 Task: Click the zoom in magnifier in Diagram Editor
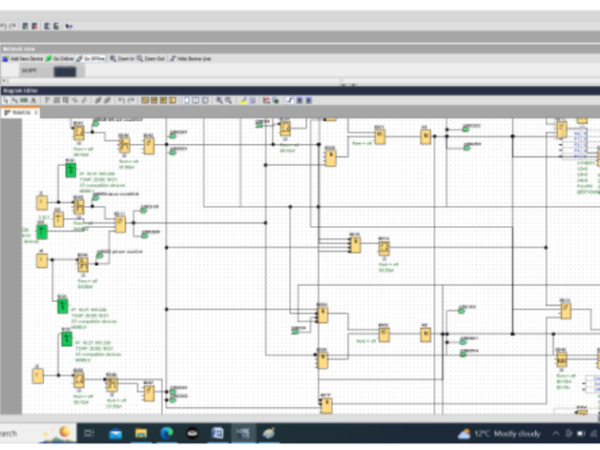(x=219, y=100)
